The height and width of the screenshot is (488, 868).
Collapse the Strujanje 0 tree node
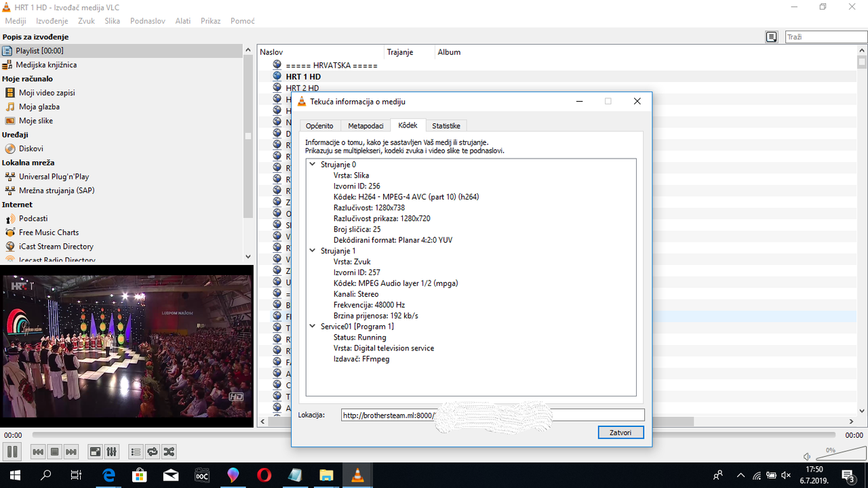click(x=313, y=165)
